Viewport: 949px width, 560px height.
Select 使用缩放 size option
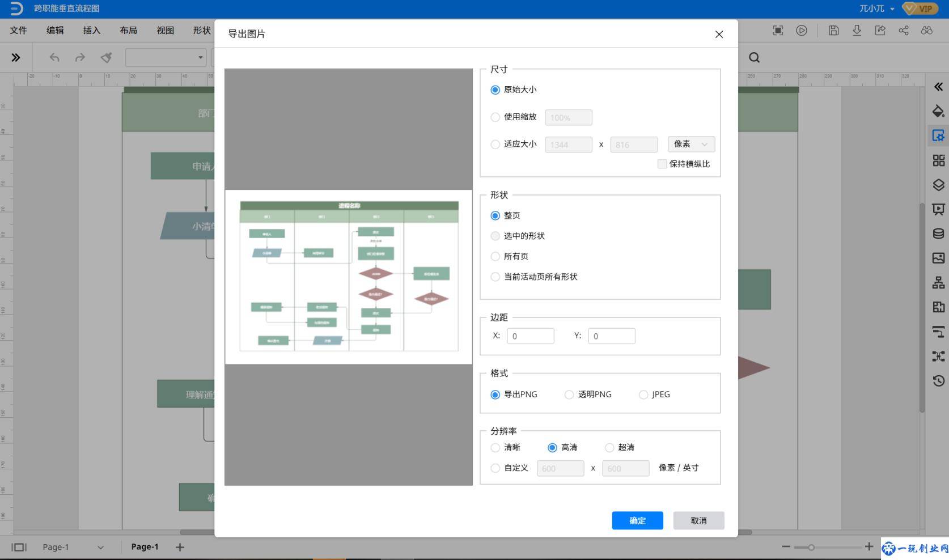[513, 117]
